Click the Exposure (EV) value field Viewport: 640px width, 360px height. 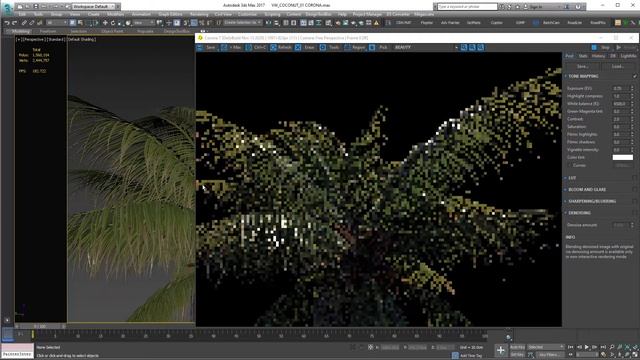(621, 88)
